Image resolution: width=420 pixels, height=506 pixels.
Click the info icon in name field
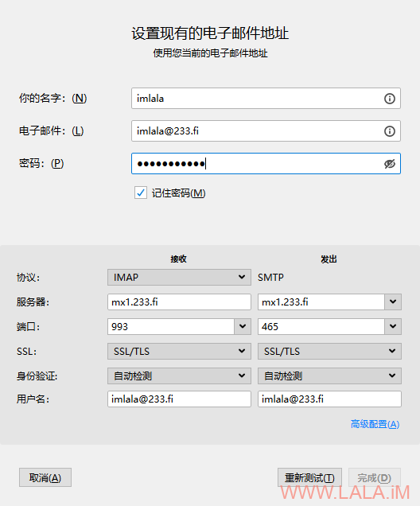389,99
